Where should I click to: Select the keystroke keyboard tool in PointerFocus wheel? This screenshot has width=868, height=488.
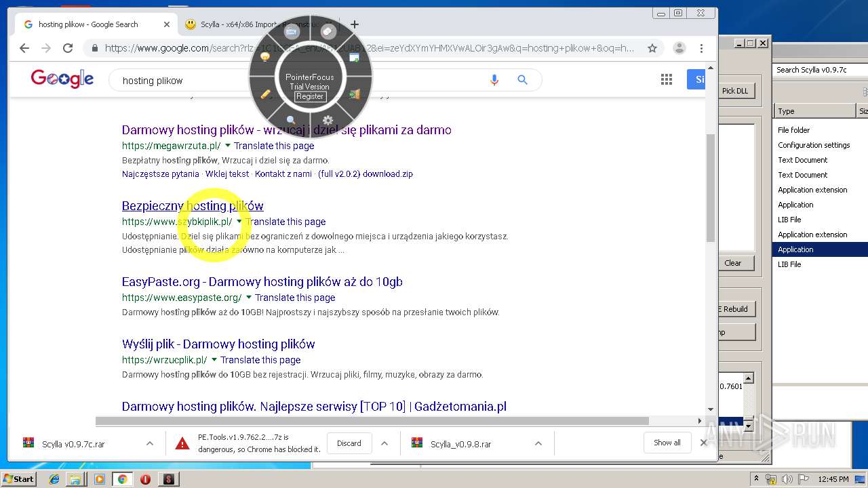(292, 31)
